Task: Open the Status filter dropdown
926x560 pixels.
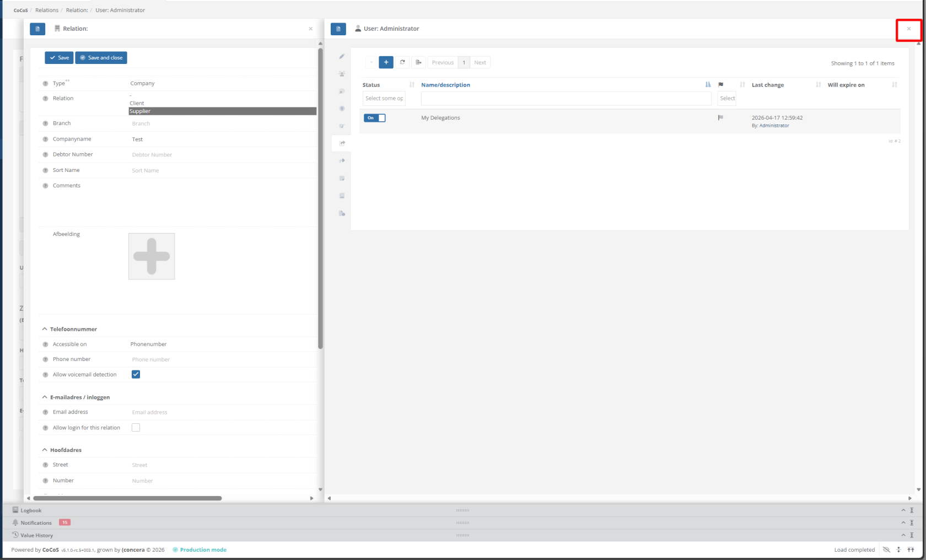Action: point(384,98)
